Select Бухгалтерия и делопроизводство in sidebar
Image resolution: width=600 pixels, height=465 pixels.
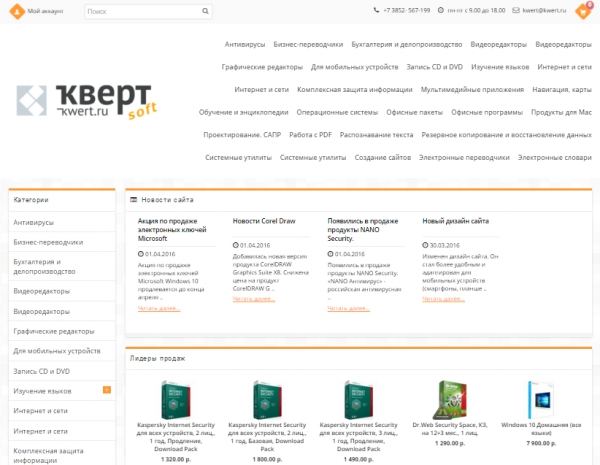click(x=44, y=267)
